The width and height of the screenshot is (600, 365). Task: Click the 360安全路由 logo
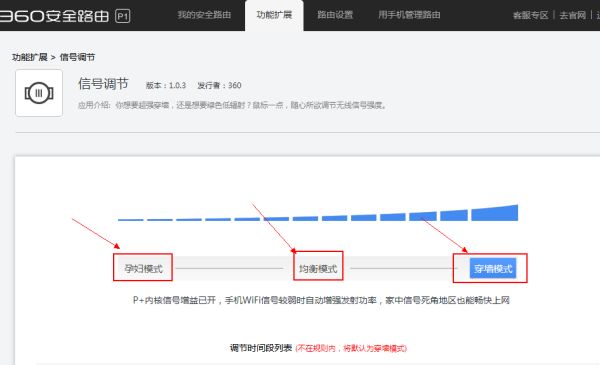[54, 16]
